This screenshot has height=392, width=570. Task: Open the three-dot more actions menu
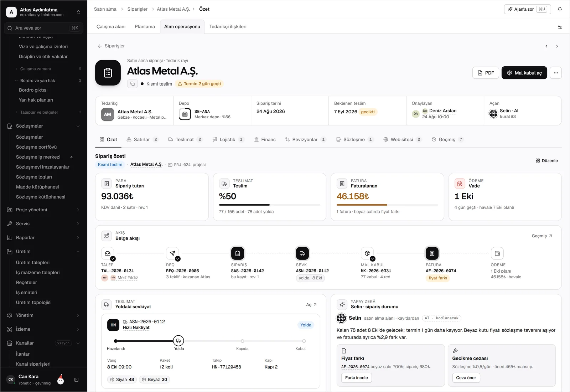click(556, 73)
